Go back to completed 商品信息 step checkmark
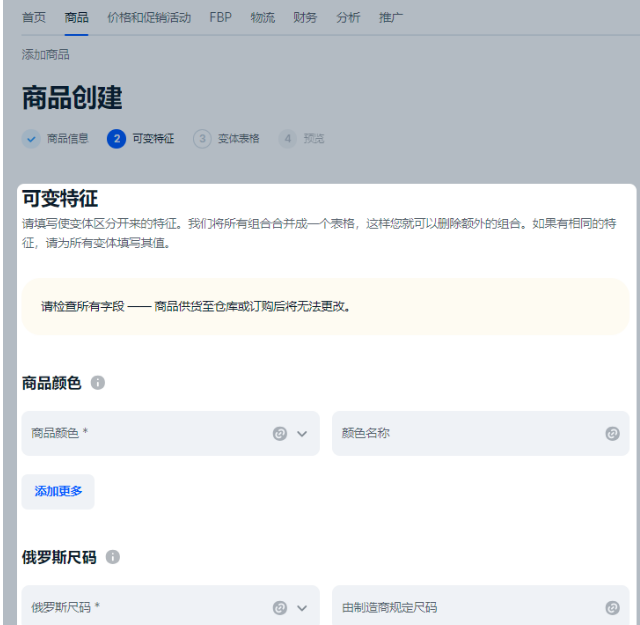Image resolution: width=640 pixels, height=625 pixels. (31, 139)
